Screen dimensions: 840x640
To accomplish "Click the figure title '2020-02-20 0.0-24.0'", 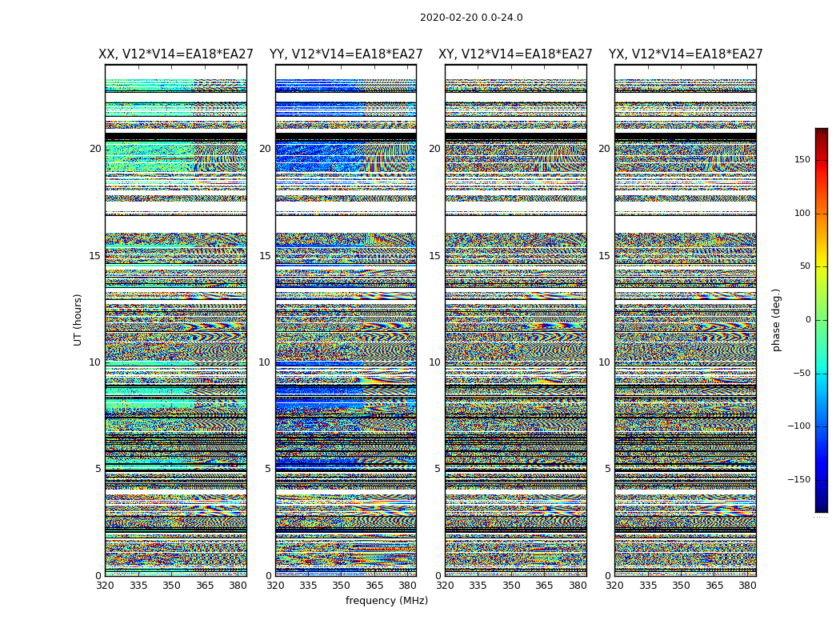I will click(471, 18).
